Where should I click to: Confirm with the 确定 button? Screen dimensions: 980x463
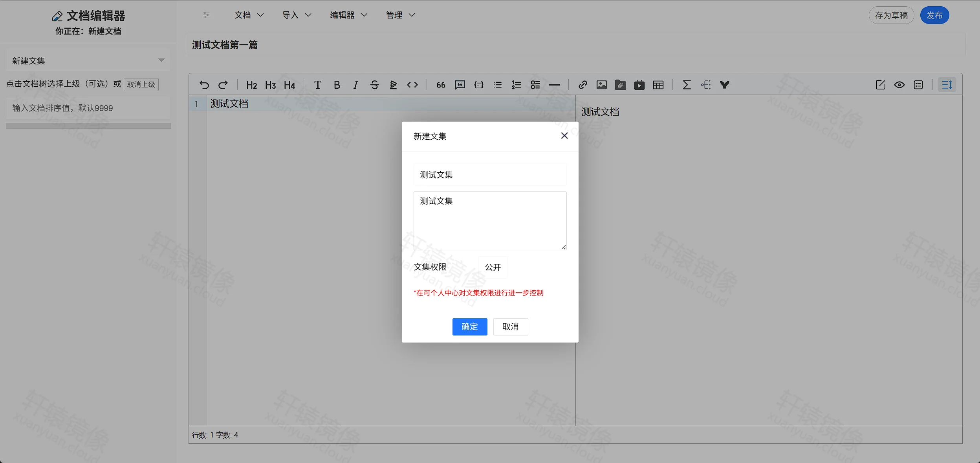(470, 326)
